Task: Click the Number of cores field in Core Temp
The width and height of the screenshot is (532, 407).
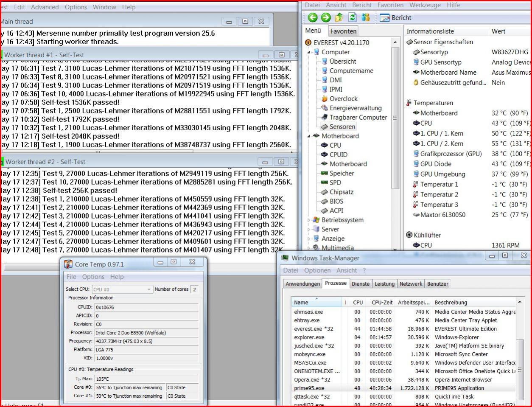Action: (195, 289)
